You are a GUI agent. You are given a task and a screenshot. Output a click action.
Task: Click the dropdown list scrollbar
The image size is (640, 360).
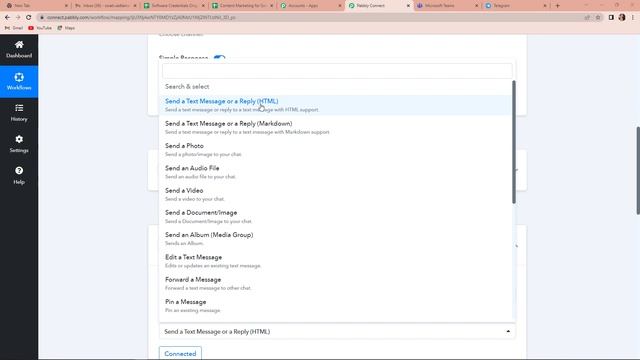coord(513,142)
